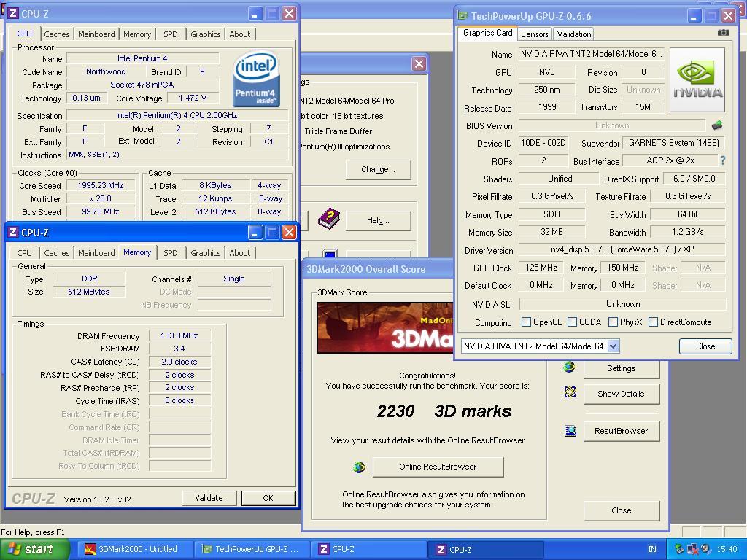Click the tray icon beside the clock
The width and height of the screenshot is (747, 560).
(x=705, y=549)
